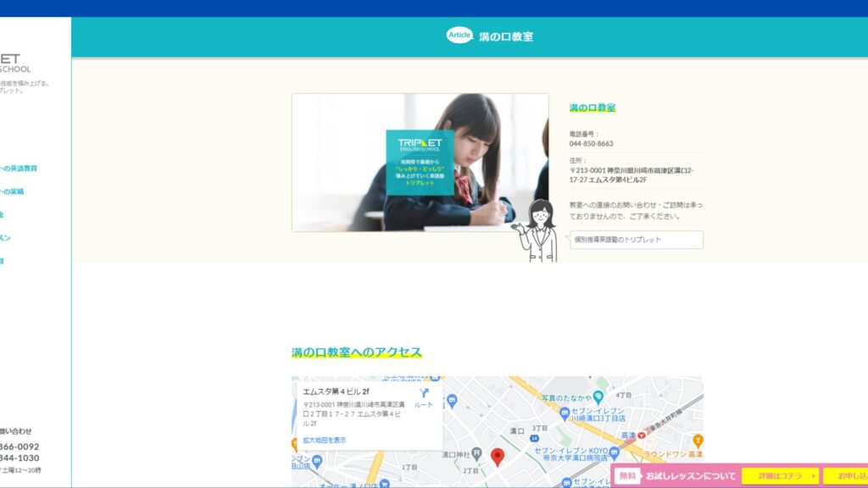Viewport: 868px width, 488px height.
Task: Open 拡大地図を表示 link in map card
Action: [325, 441]
